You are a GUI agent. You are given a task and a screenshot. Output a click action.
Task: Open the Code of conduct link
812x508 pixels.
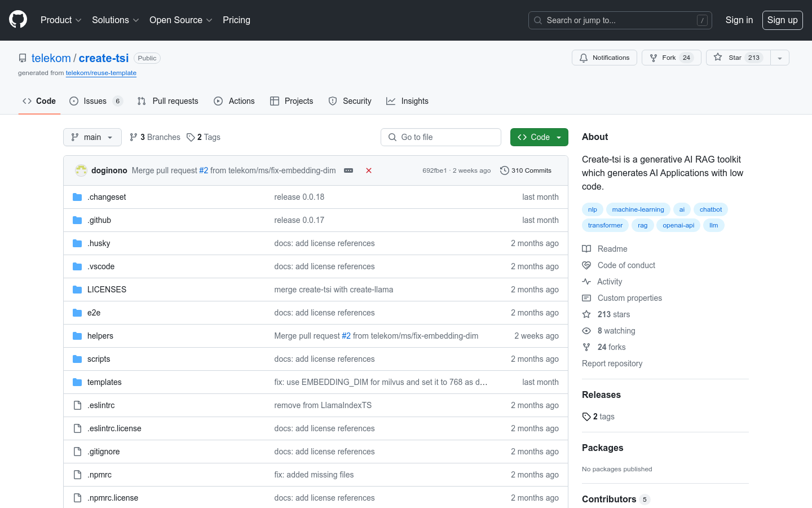click(619, 265)
